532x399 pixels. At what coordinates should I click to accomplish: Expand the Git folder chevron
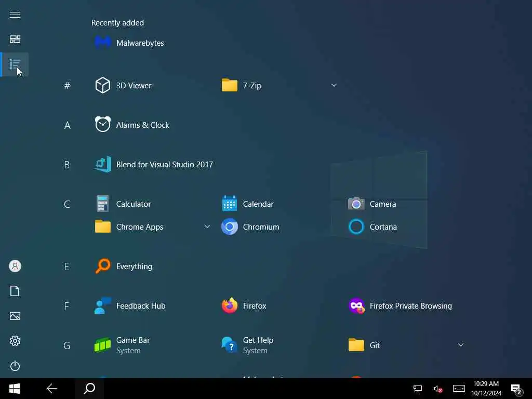click(460, 345)
